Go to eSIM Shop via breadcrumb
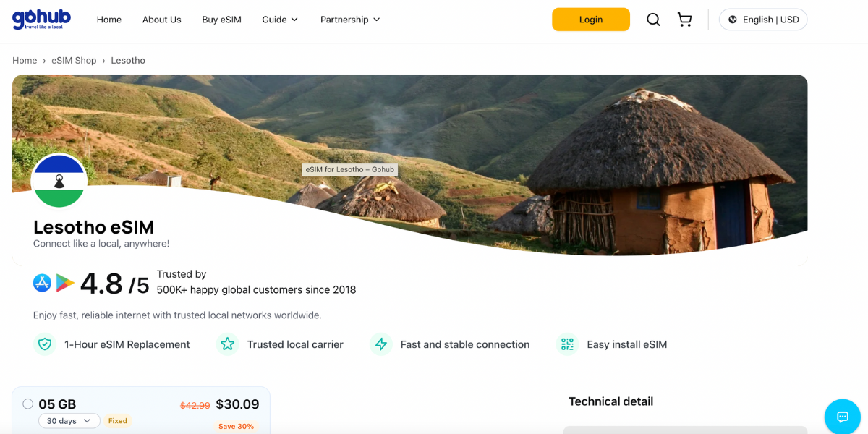Viewport: 868px width, 434px height. 74,60
